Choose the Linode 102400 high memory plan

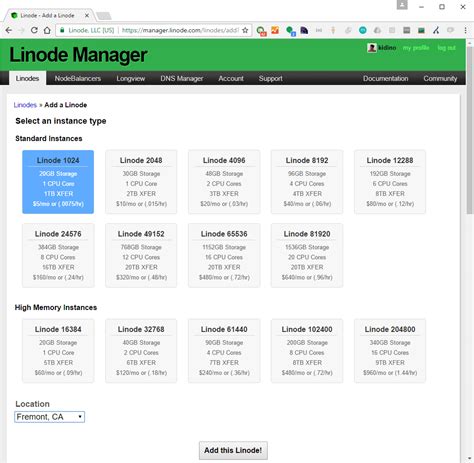pos(307,351)
